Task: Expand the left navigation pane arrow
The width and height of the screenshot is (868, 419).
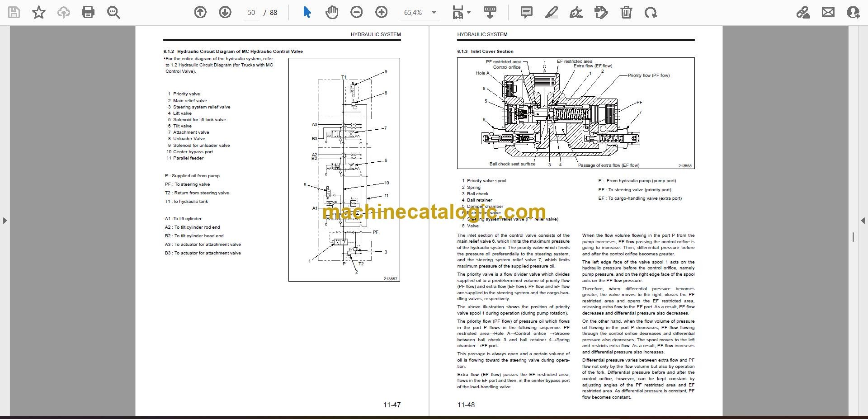Action: tap(5, 221)
